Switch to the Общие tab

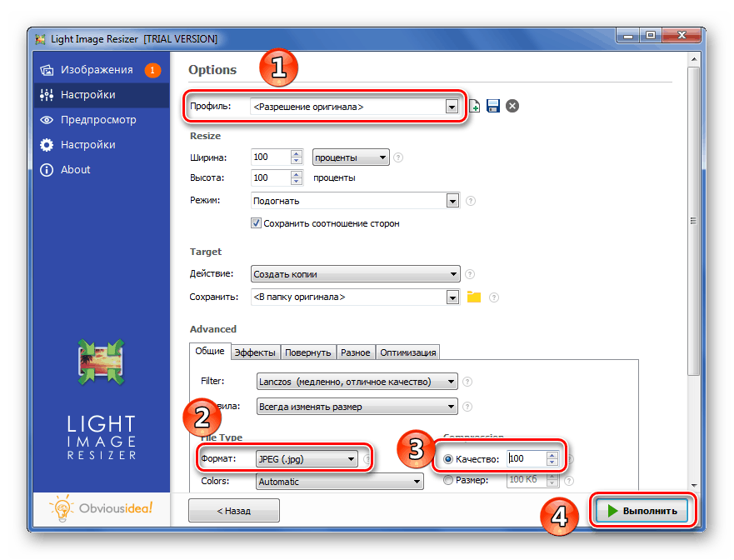pyautogui.click(x=210, y=351)
